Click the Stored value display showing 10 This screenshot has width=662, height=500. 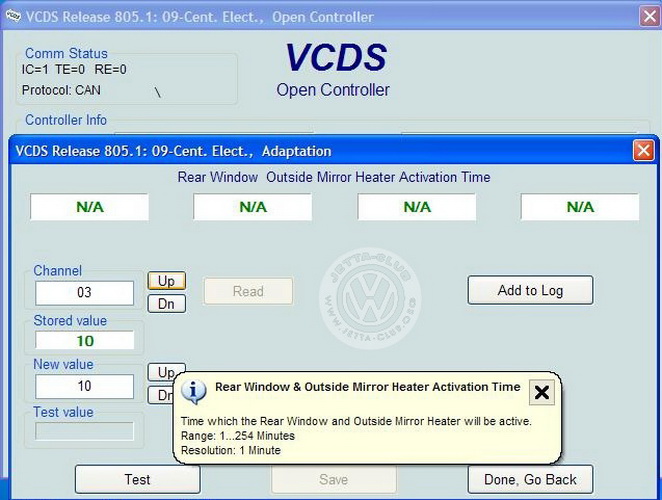[x=85, y=340]
